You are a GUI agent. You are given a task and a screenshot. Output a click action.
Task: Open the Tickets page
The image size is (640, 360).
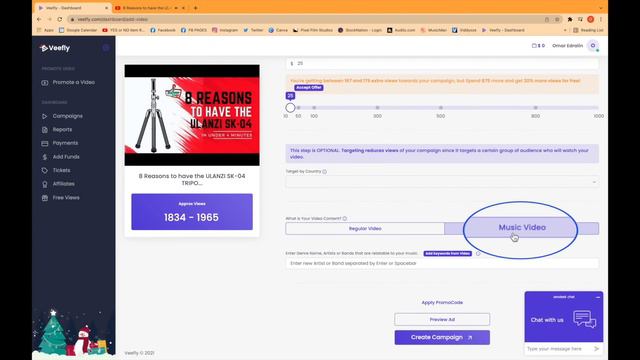[x=61, y=170]
